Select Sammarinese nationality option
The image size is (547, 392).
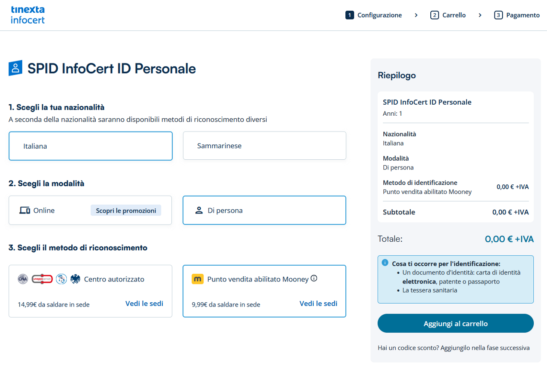[265, 146]
